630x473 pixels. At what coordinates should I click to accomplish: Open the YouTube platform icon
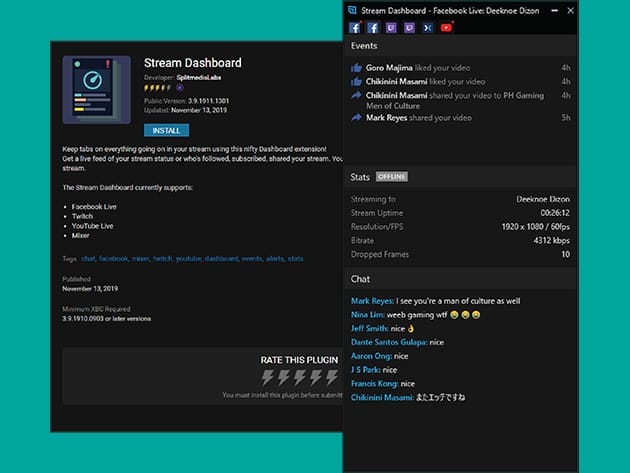pos(446,28)
